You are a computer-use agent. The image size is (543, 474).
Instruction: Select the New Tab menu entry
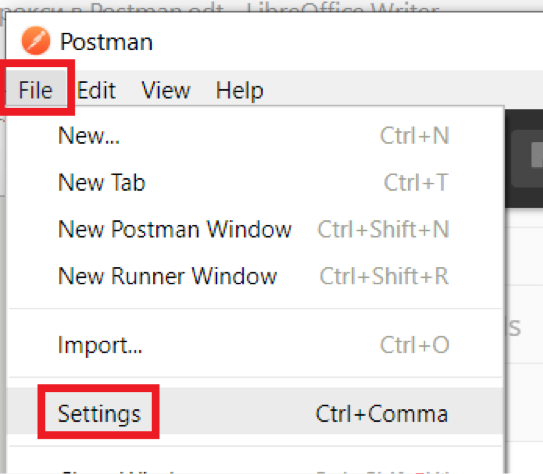[x=255, y=182]
